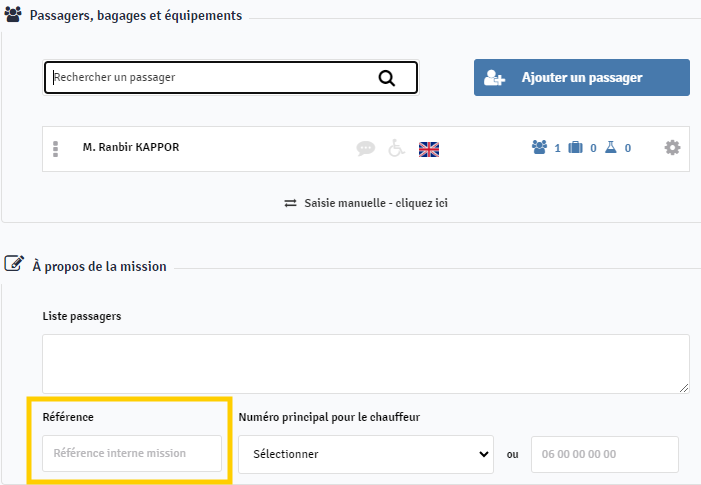Viewport: 701px width, 485px height.
Task: Click the 06 00 00 00 00 phone field
Action: click(604, 454)
